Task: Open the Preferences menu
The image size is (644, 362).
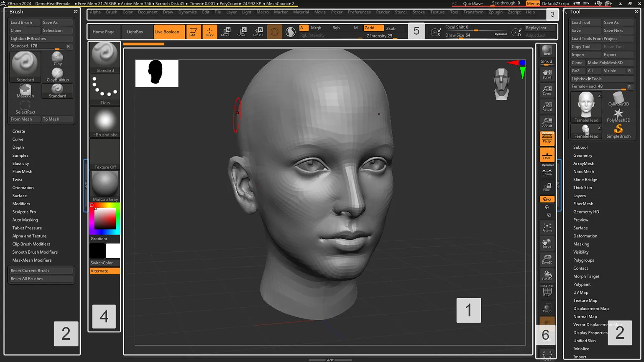Action: 359,12
